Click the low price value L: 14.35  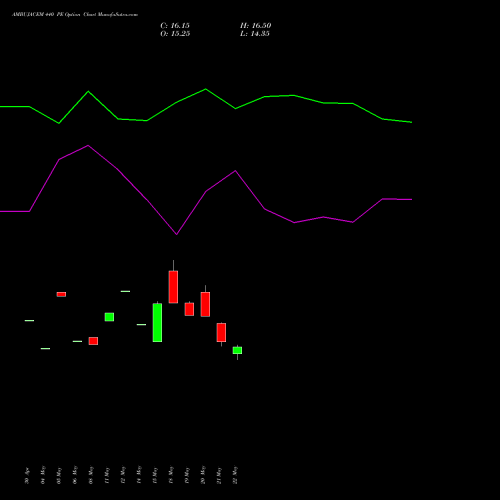(255, 34)
